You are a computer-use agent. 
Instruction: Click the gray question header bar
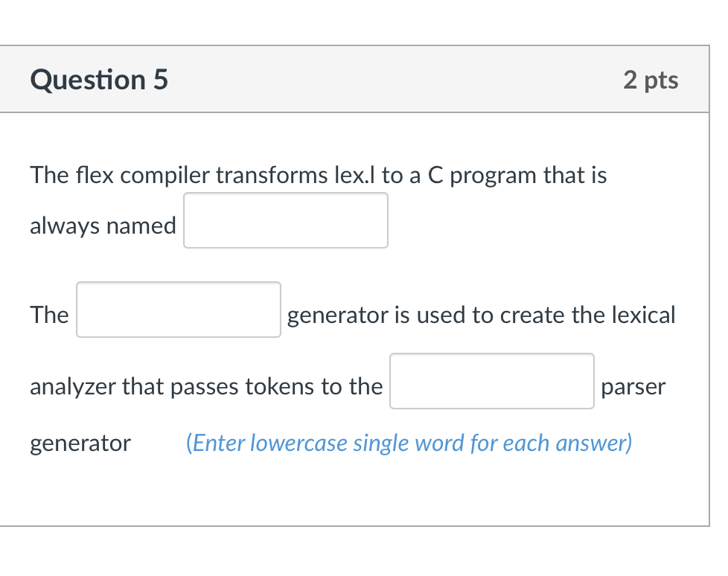[355, 79]
